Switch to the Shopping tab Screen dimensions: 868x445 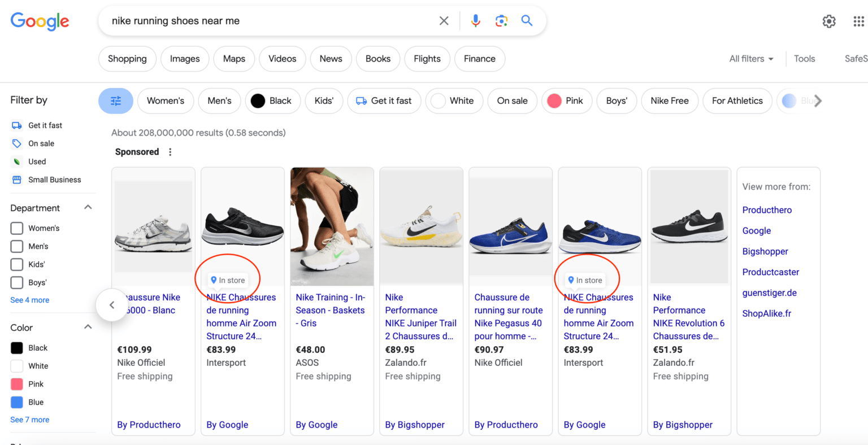(x=127, y=58)
